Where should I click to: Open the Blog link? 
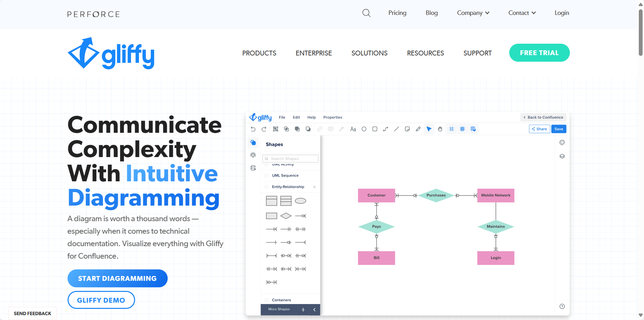[x=432, y=13]
